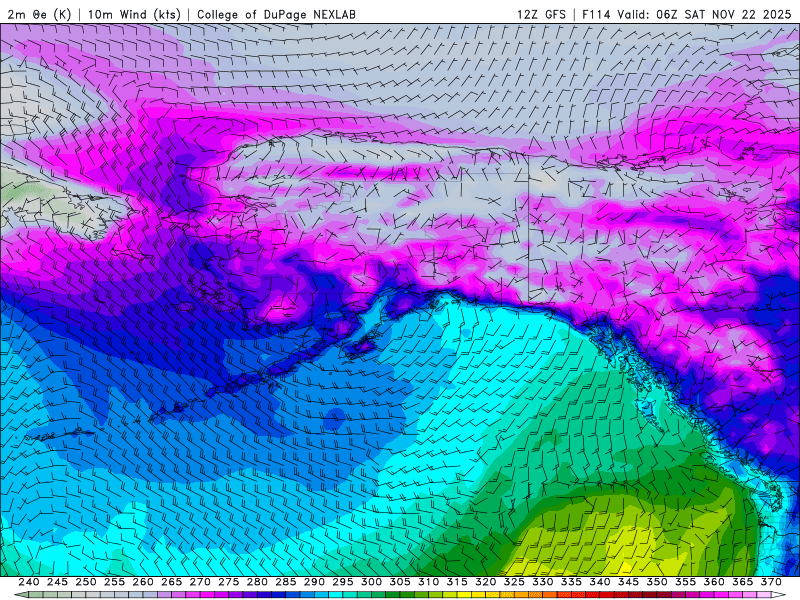This screenshot has height=600, width=800.
Task: Click the 335 value on the color scale
Action: (x=571, y=582)
